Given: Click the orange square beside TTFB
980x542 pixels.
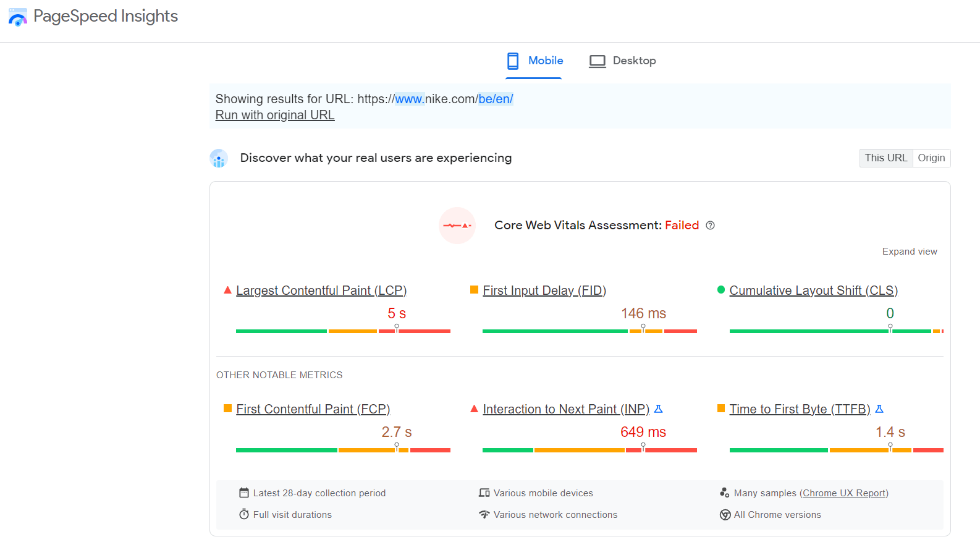Looking at the screenshot, I should coord(720,409).
